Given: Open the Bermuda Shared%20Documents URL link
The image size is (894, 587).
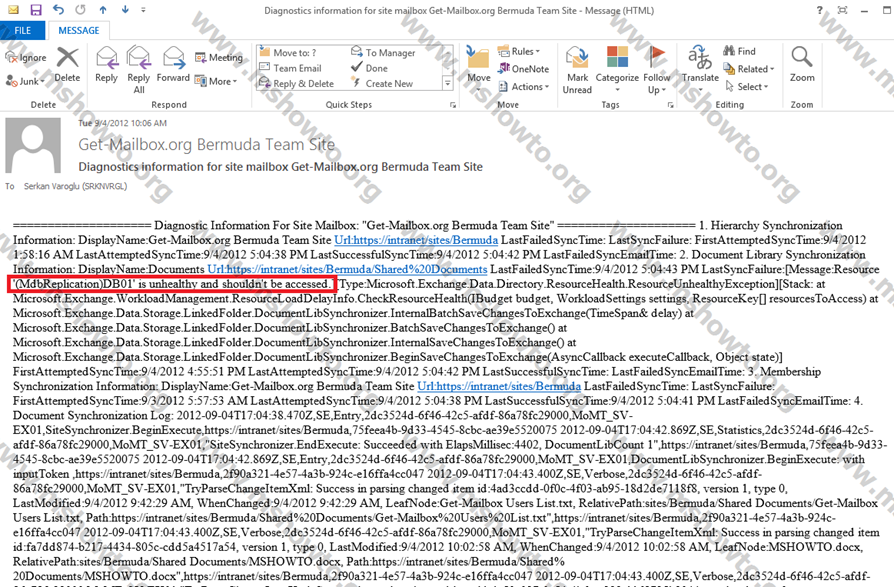Looking at the screenshot, I should [x=347, y=269].
